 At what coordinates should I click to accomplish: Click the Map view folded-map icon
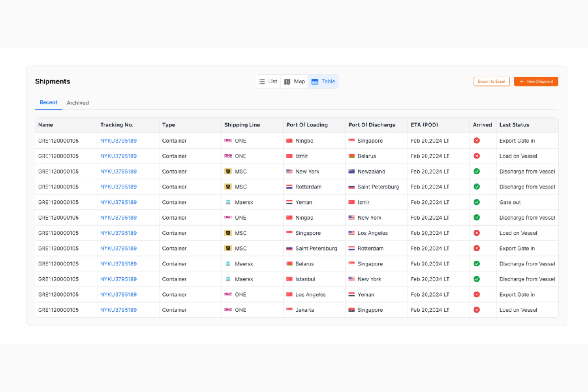[x=287, y=82]
